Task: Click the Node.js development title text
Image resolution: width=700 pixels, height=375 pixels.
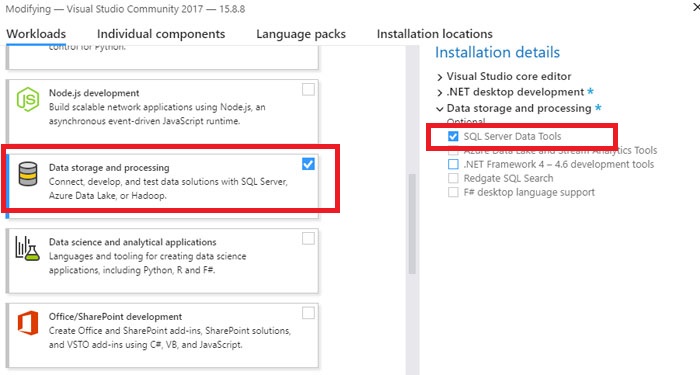Action: tap(94, 93)
